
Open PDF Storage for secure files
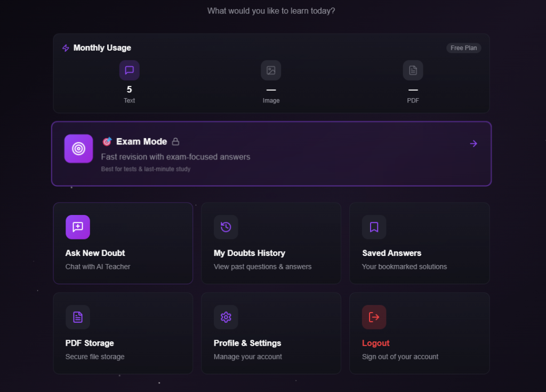point(123,333)
